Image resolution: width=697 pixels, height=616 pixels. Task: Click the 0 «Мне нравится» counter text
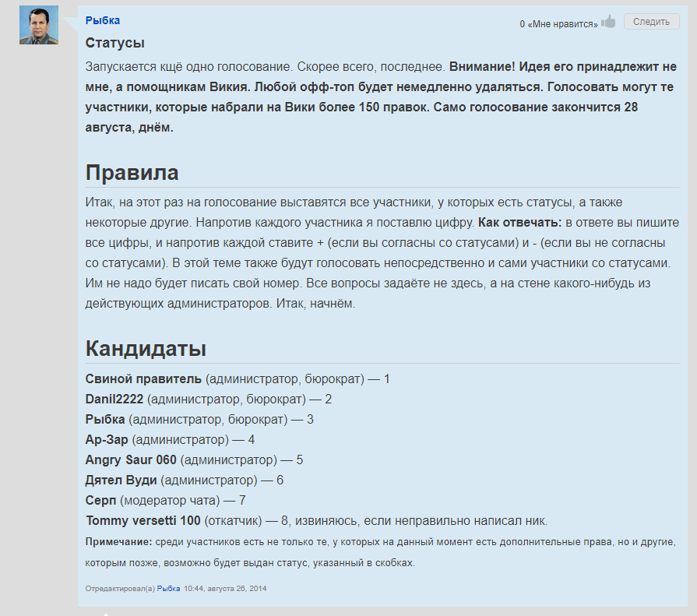558,24
